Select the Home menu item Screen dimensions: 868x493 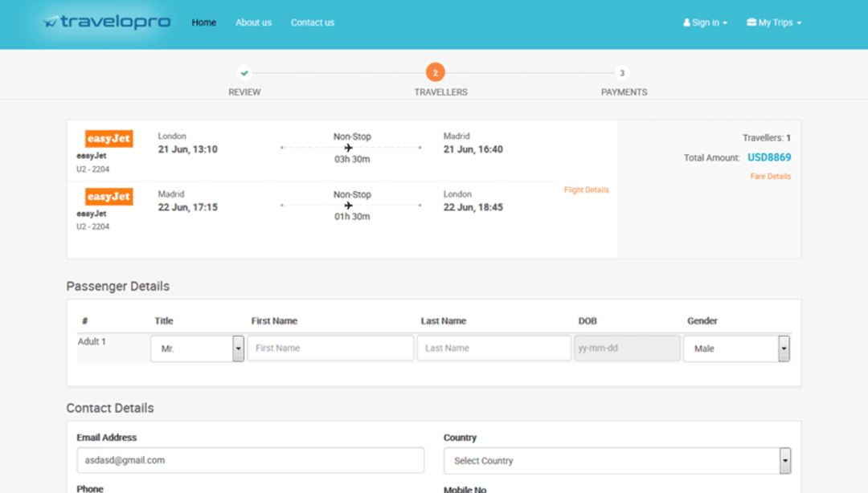tap(203, 22)
